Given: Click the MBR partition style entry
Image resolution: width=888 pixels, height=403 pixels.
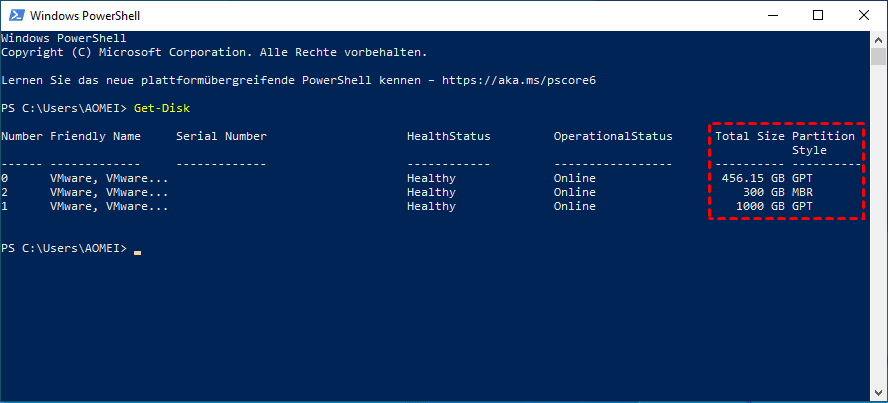Looking at the screenshot, I should click(802, 192).
